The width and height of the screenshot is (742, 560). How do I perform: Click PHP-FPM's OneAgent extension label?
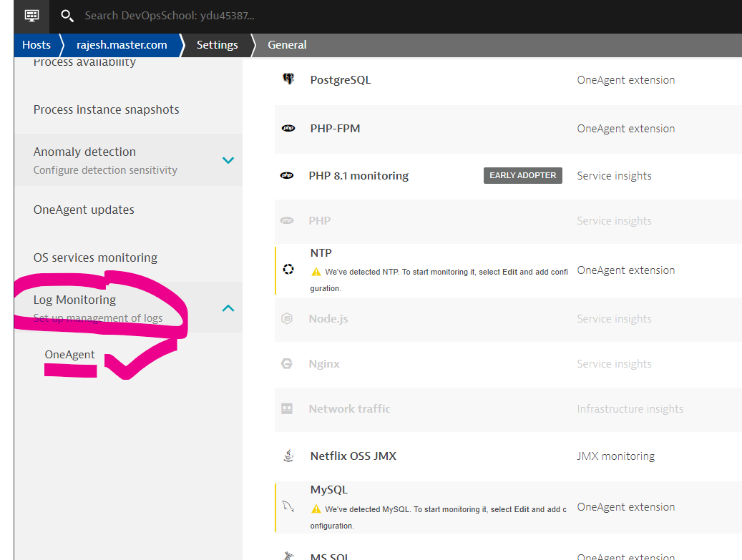pos(625,129)
